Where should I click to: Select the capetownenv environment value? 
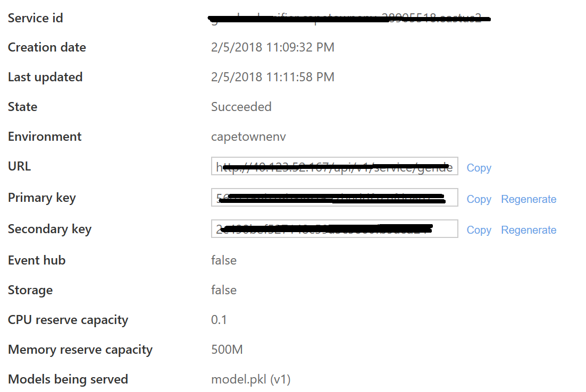tap(248, 137)
